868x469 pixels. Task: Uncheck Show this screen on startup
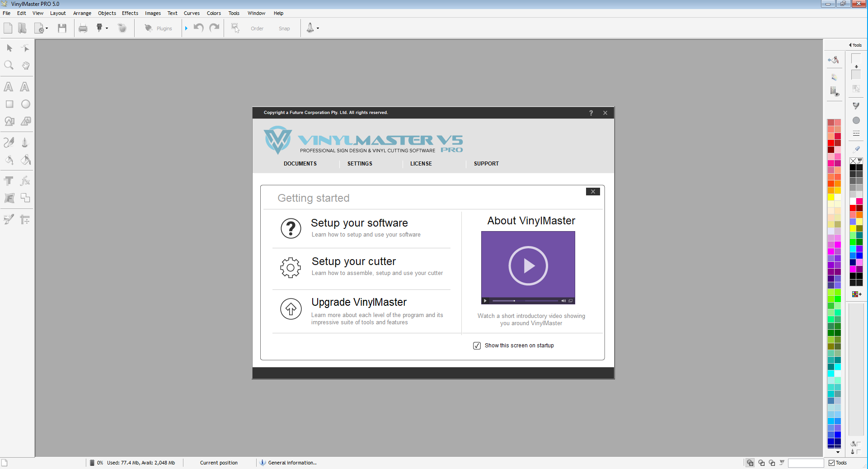(x=477, y=346)
